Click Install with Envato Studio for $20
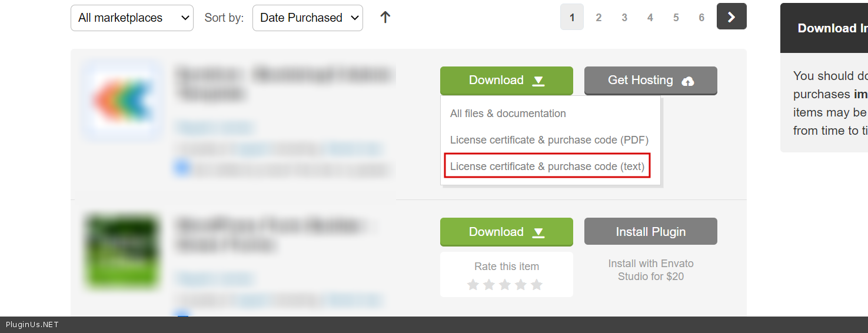This screenshot has height=333, width=868. [x=650, y=270]
